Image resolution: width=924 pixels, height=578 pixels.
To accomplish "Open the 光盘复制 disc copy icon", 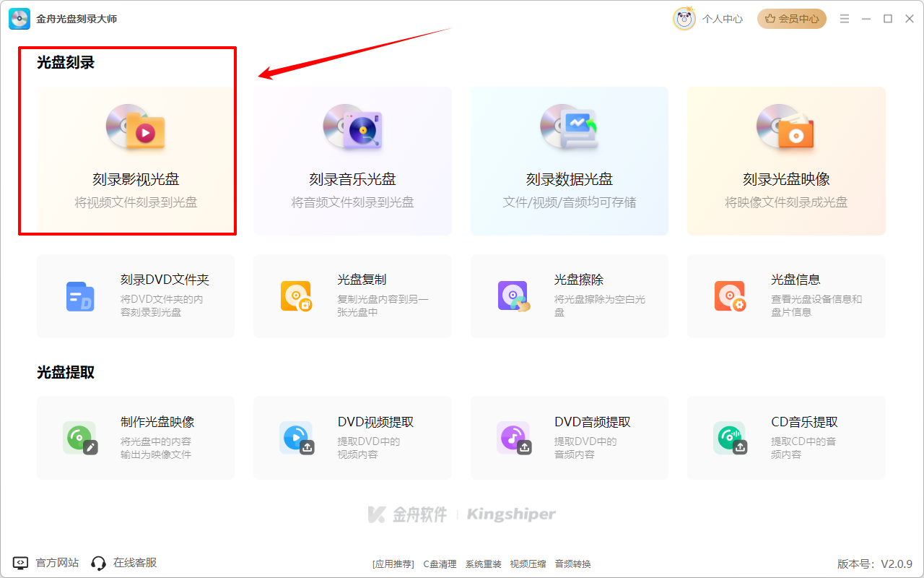I will pos(297,296).
